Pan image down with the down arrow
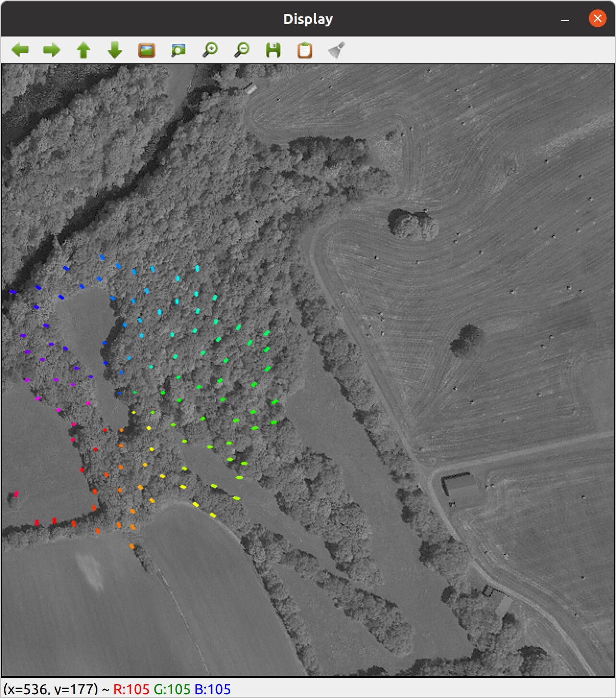This screenshot has height=698, width=616. click(115, 50)
